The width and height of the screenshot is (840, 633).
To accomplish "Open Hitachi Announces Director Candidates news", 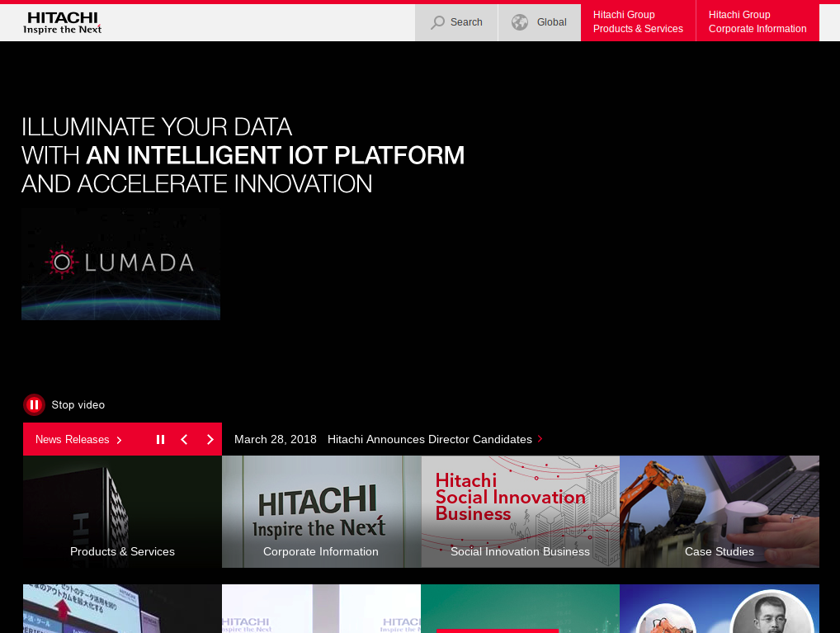I will pos(430,440).
